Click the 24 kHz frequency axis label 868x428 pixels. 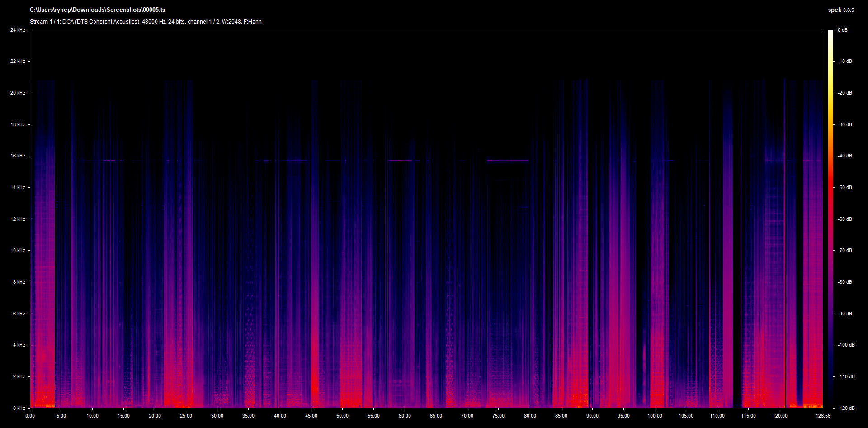click(x=18, y=30)
